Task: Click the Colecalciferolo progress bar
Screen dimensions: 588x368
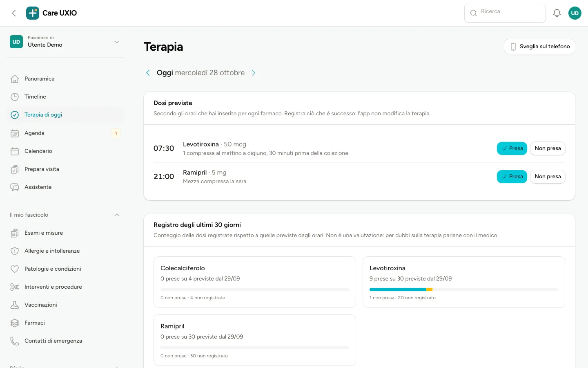Action: [x=255, y=289]
